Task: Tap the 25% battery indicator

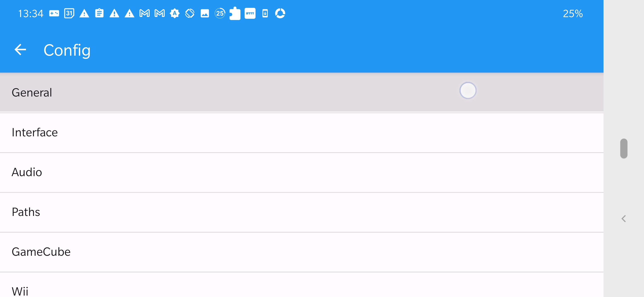Action: [x=573, y=13]
